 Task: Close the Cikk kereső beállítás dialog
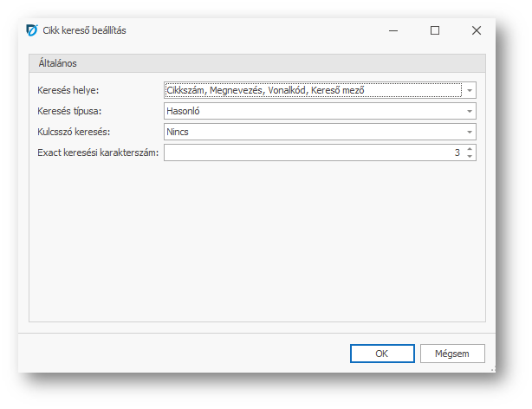(x=476, y=30)
